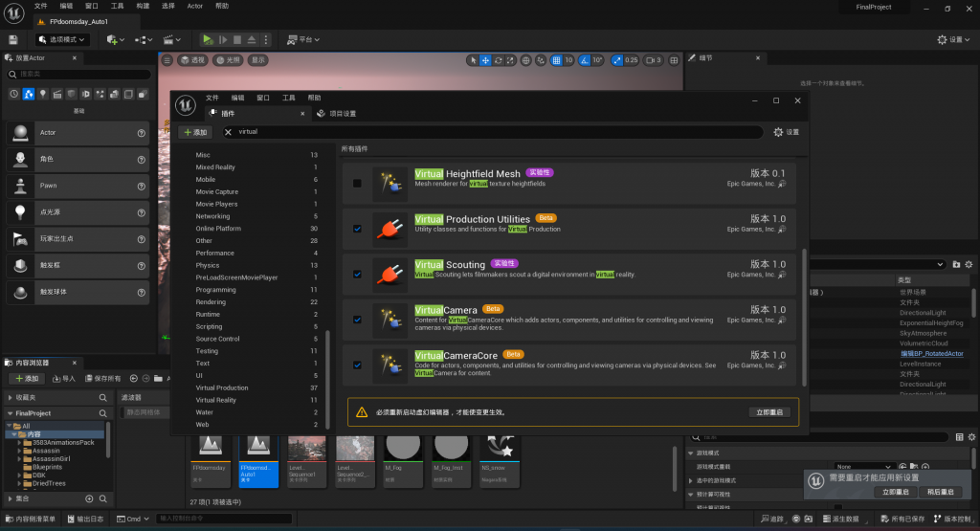
Task: Expand the 收藏夹 favorites section
Action: tap(11, 397)
